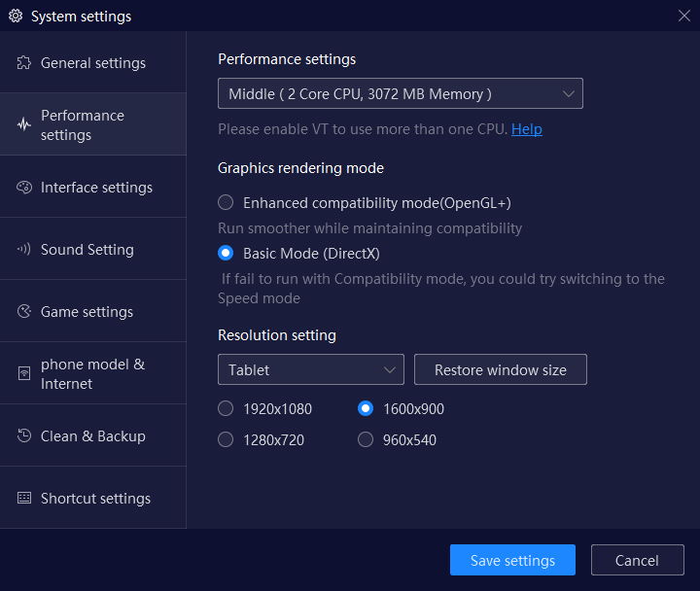Click the System settings gear icon
This screenshot has width=700, height=591.
[x=16, y=17]
